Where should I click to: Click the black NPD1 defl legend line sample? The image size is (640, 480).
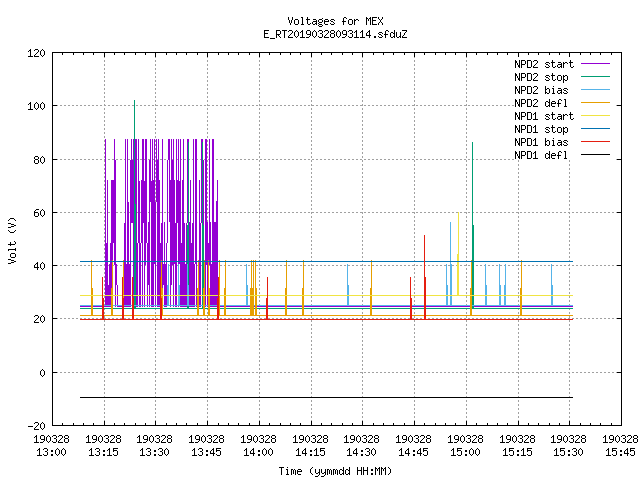pyautogui.click(x=595, y=155)
